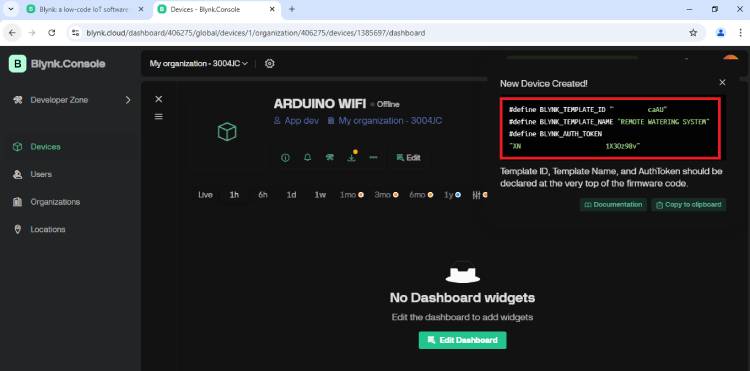Screen dimensions: 750x371
Task: Select the 6mo time range
Action: (x=421, y=195)
